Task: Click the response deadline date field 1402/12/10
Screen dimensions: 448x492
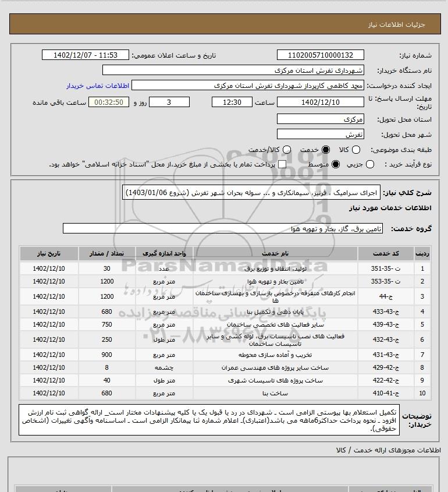Action: tap(321, 102)
